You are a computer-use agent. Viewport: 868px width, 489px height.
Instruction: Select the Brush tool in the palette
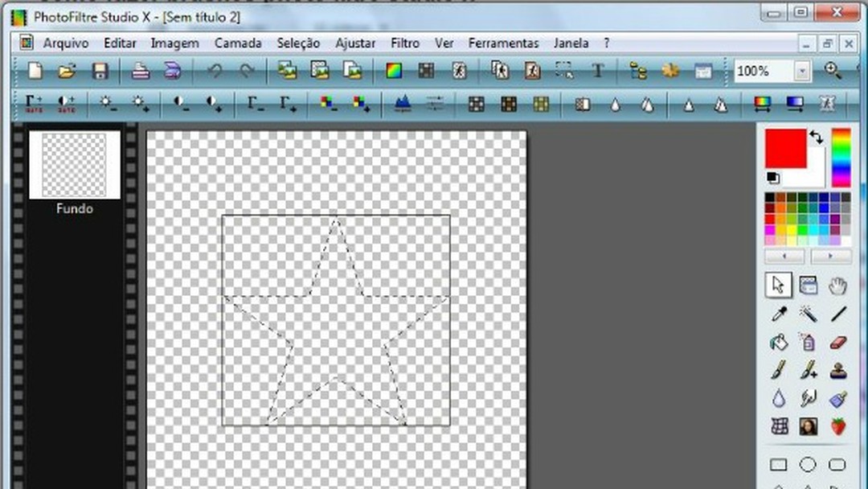tap(778, 370)
